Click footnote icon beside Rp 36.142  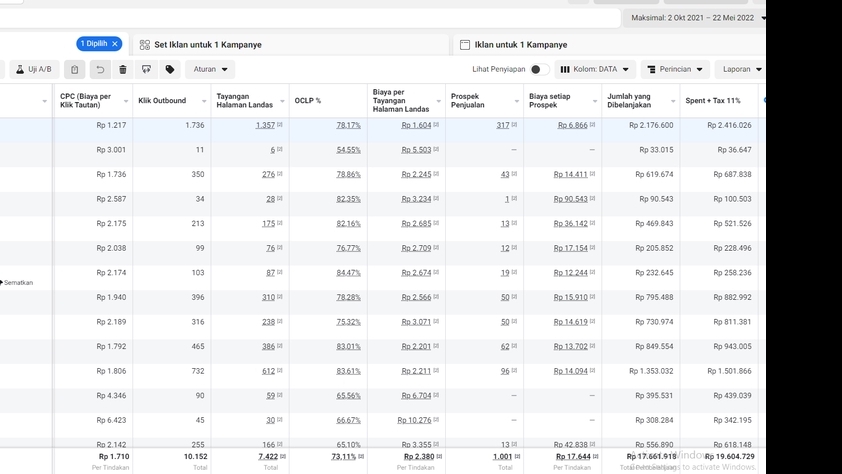(592, 223)
